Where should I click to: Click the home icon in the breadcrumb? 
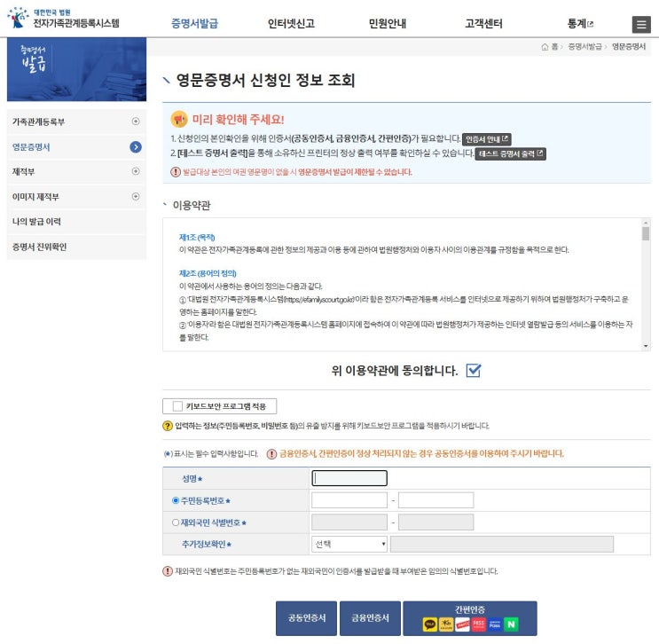[545, 47]
